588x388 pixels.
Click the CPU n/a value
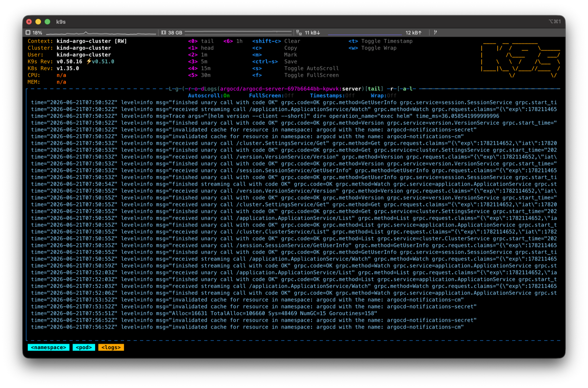click(x=61, y=75)
